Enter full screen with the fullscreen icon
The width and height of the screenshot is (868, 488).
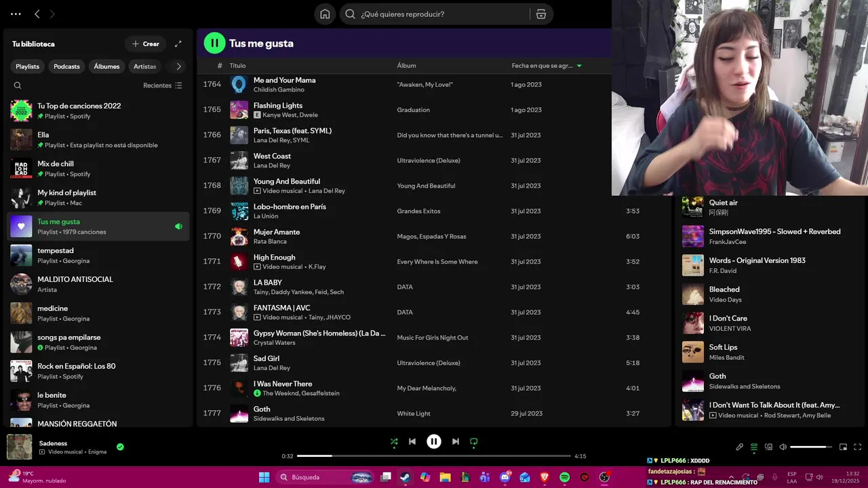point(858,447)
